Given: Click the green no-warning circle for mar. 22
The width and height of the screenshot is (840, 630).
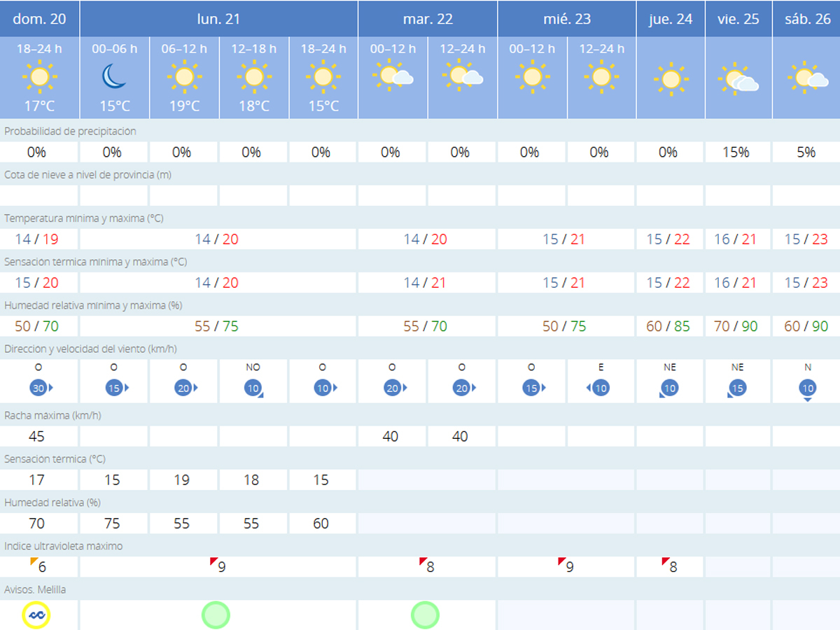Looking at the screenshot, I should click(x=425, y=615).
